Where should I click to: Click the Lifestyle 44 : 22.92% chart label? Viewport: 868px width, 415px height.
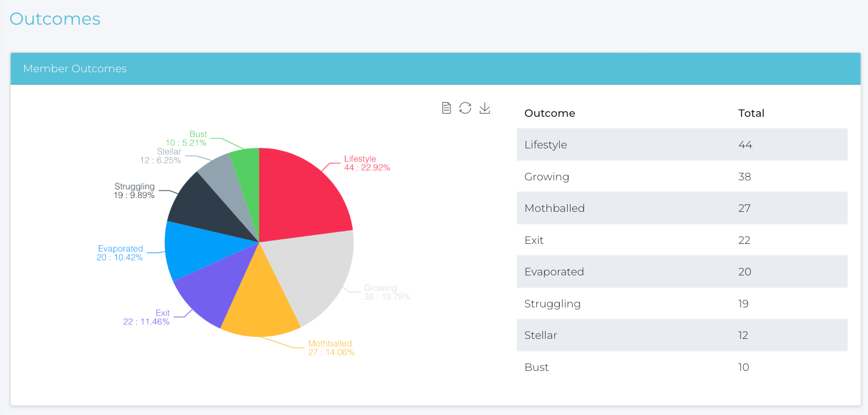[367, 163]
